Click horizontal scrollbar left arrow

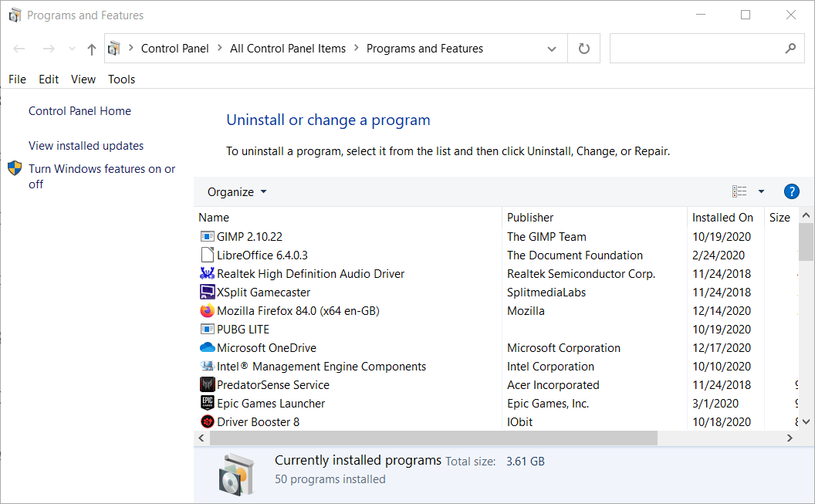point(201,438)
